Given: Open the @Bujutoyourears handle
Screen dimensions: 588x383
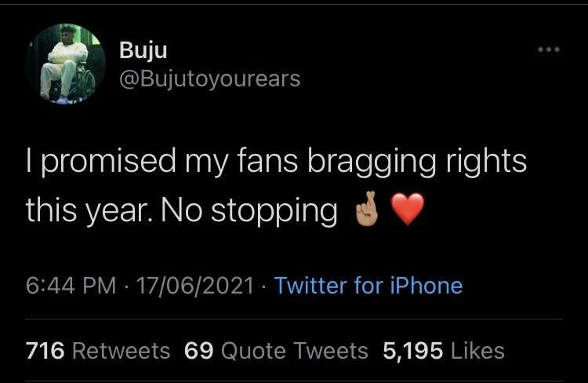Looking at the screenshot, I should 209,79.
